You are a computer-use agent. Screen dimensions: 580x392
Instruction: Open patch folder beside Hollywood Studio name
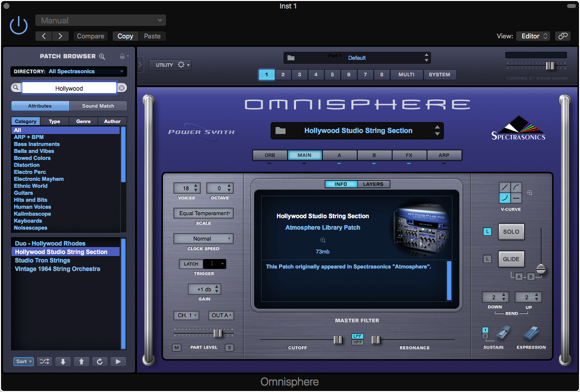point(281,131)
